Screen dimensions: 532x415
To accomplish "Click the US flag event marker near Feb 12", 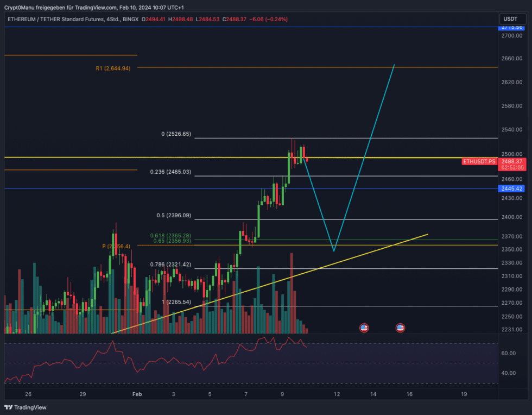I will pyautogui.click(x=364, y=328).
